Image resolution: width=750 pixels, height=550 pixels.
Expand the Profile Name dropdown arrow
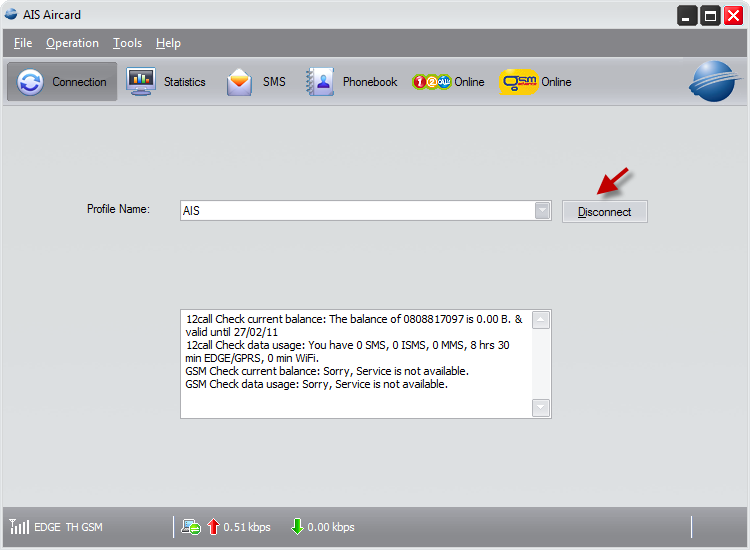point(542,210)
